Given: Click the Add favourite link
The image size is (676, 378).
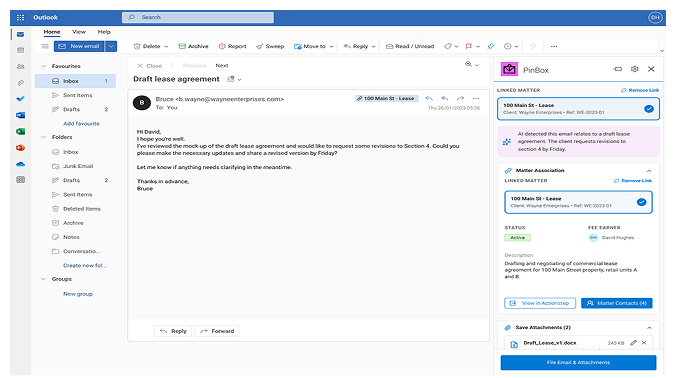Looking at the screenshot, I should 81,124.
